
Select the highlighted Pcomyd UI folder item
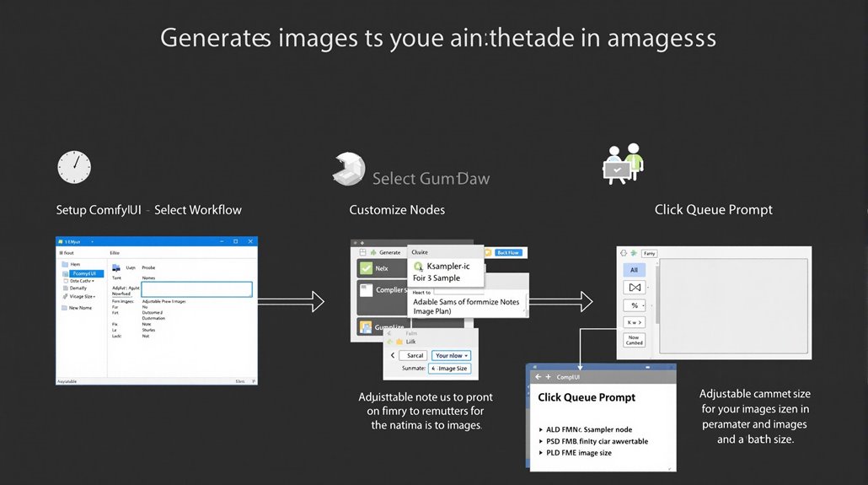[x=83, y=273]
